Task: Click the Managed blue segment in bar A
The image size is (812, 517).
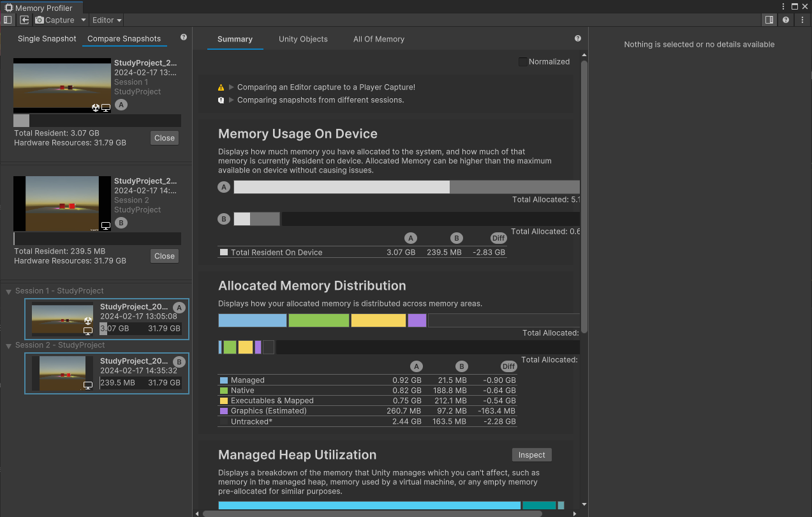Action: (253, 320)
